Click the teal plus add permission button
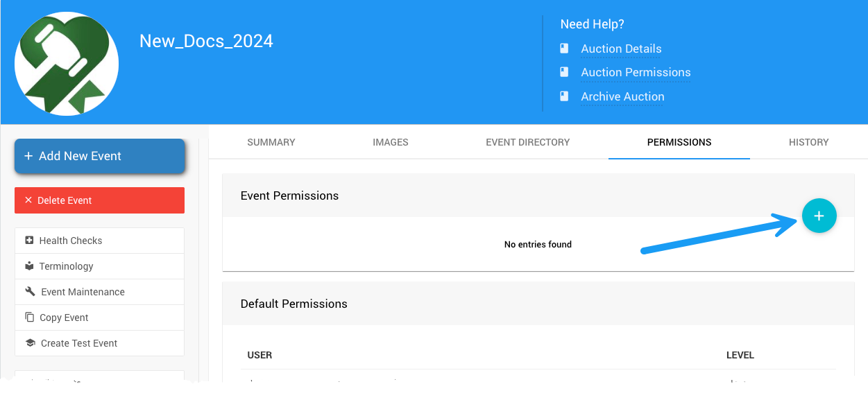 [819, 216]
